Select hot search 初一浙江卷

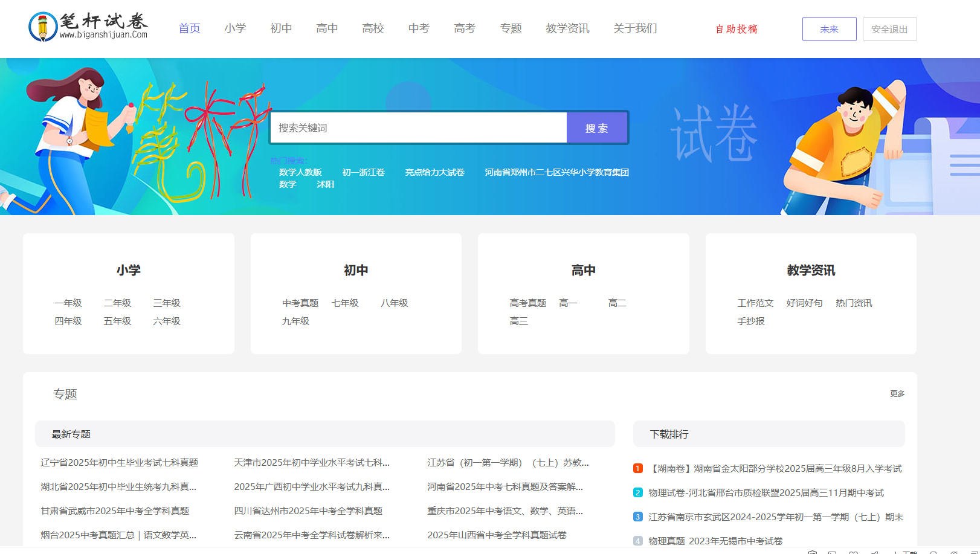pyautogui.click(x=363, y=172)
